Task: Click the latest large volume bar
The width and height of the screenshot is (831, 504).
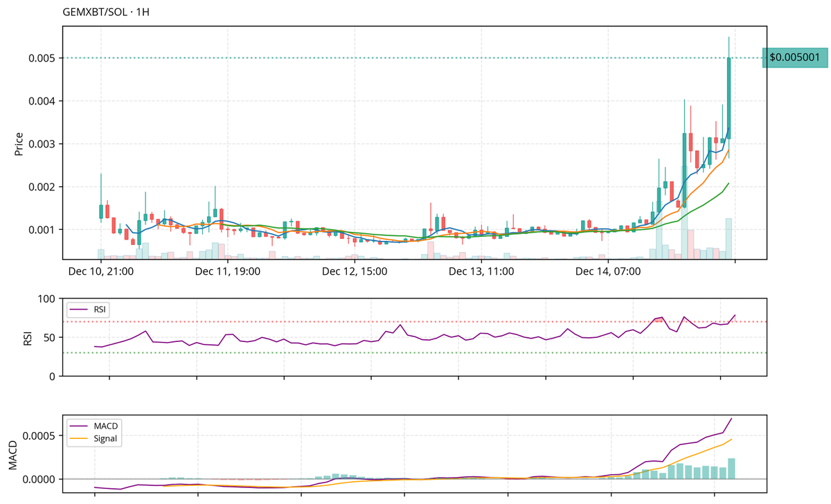Action: coord(729,239)
